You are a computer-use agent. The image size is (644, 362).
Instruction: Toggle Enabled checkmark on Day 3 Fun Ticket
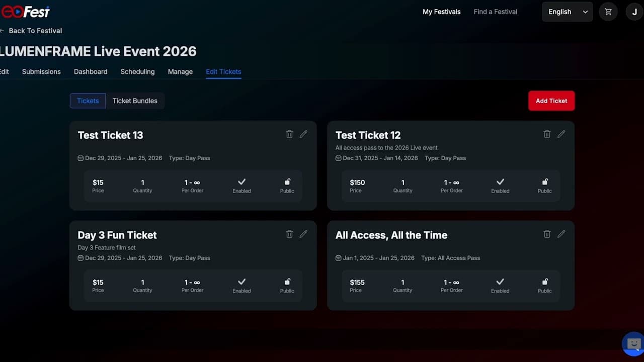[x=242, y=282]
